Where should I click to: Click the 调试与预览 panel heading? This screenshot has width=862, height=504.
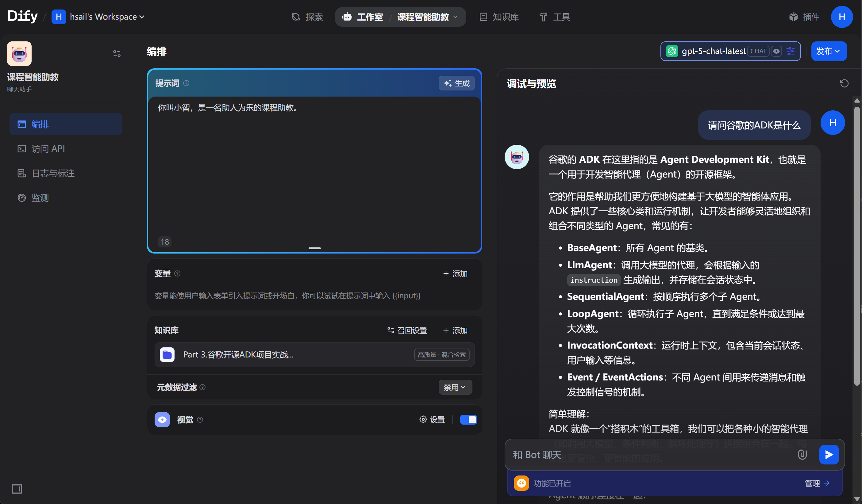531,84
